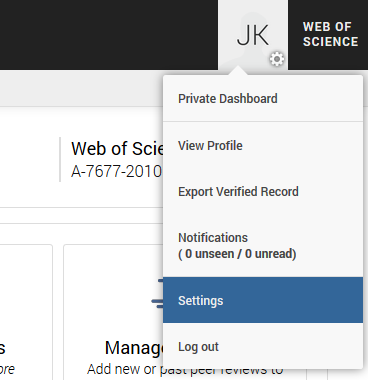368x380 pixels.
Task: Open the Web of Science logo link
Action: pyautogui.click(x=330, y=34)
